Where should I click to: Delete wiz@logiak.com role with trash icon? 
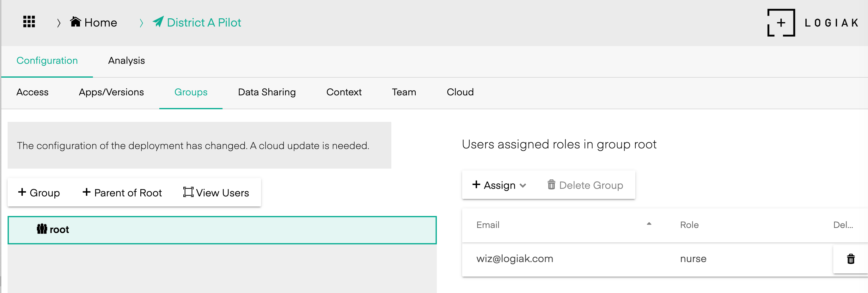click(x=851, y=259)
